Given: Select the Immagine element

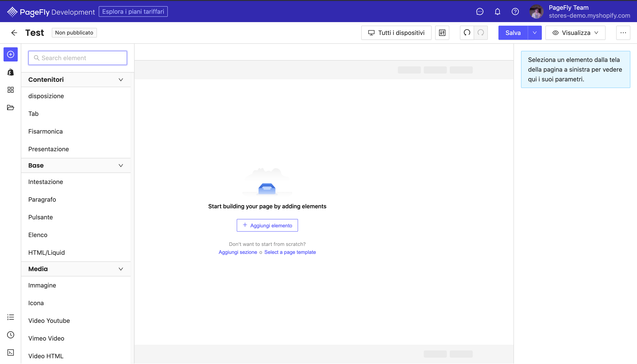Looking at the screenshot, I should [x=76, y=285].
